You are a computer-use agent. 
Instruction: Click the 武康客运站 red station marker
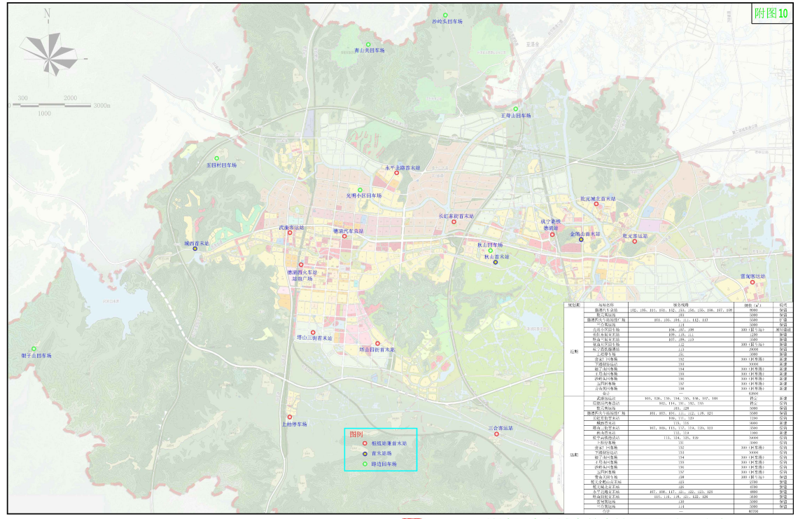(289, 233)
